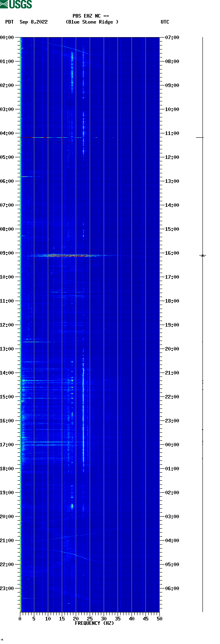Click the 09:00 PDT time label
The image size is (220, 644).
[7, 253]
